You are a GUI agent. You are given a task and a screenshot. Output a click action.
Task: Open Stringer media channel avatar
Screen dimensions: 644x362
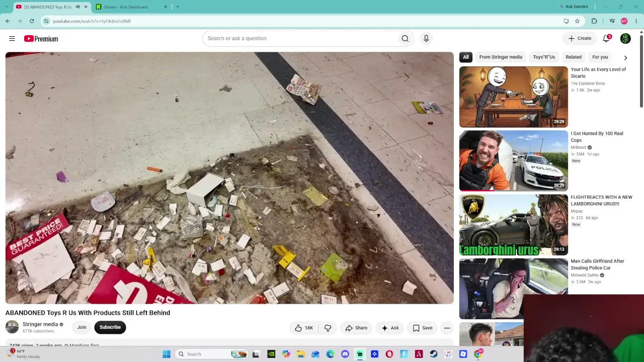coord(12,327)
